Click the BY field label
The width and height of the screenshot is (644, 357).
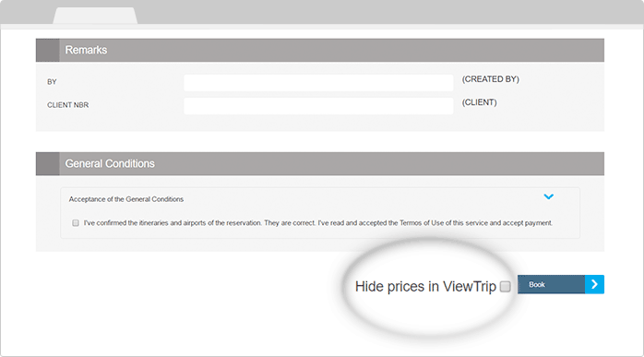click(x=52, y=82)
